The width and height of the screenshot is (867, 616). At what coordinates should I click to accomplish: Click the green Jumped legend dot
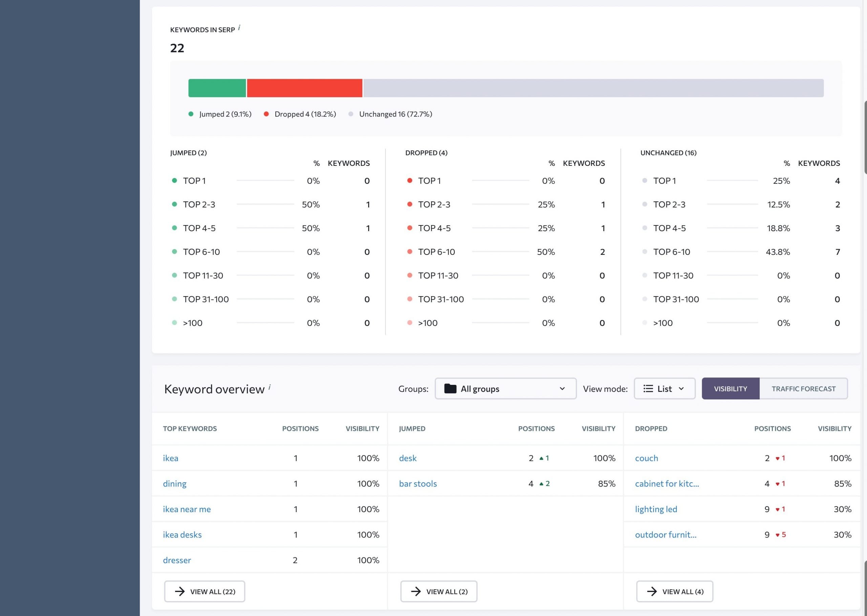tap(191, 114)
